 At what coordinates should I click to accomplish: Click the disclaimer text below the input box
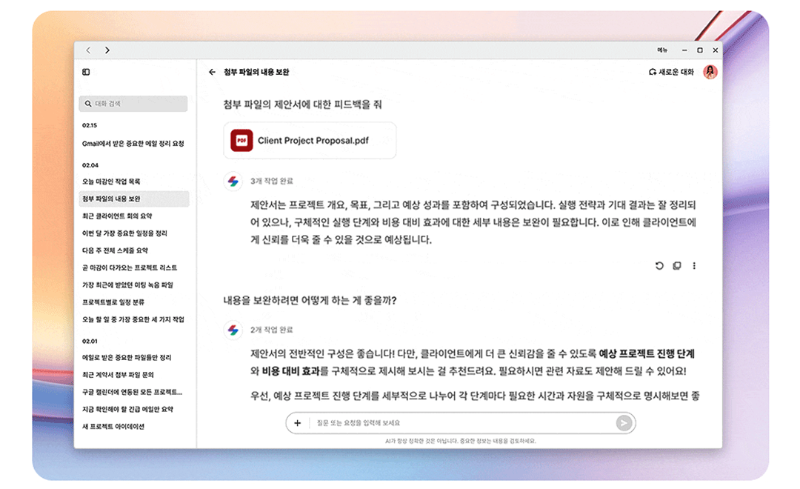point(461,441)
